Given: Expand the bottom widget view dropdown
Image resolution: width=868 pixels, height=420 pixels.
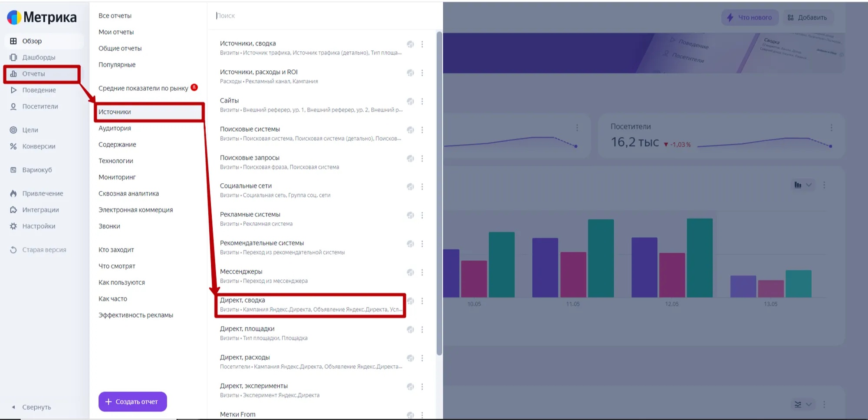Looking at the screenshot, I should click(x=803, y=404).
